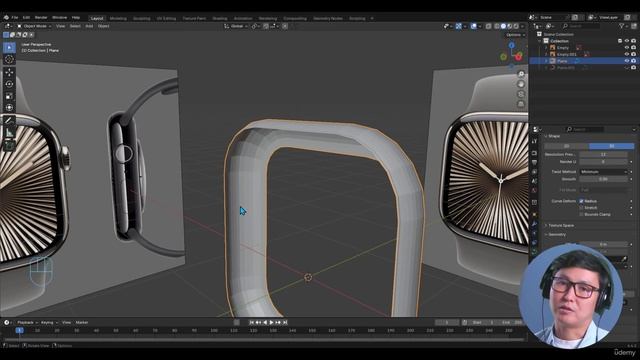Viewport: 640px width, 360px height.
Task: Open the Object Mode dropdown
Action: tap(34, 26)
